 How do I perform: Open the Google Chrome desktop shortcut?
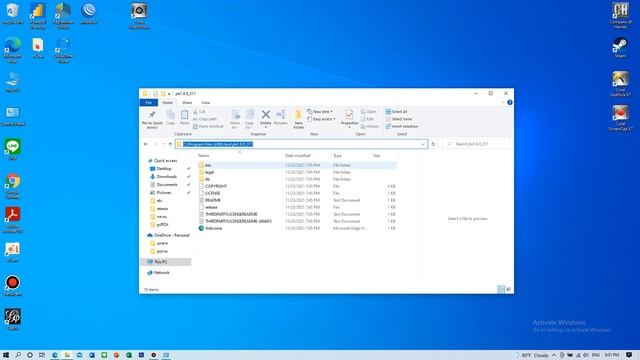(13, 186)
